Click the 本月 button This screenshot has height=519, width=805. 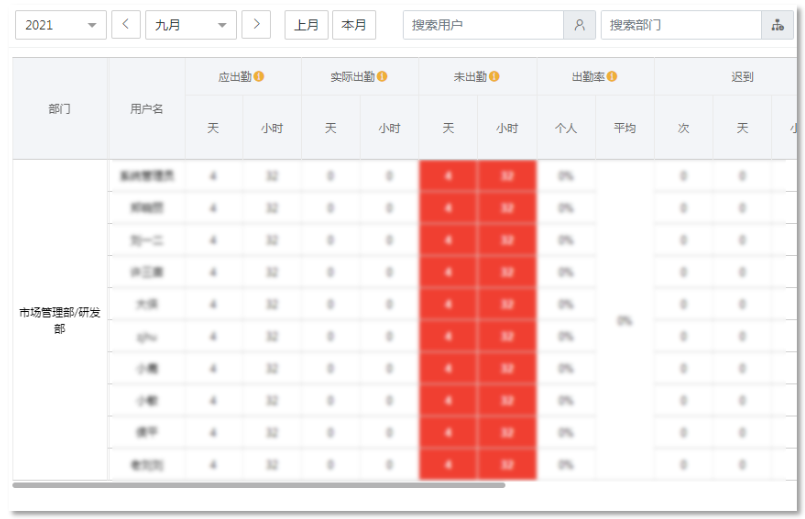click(x=354, y=25)
